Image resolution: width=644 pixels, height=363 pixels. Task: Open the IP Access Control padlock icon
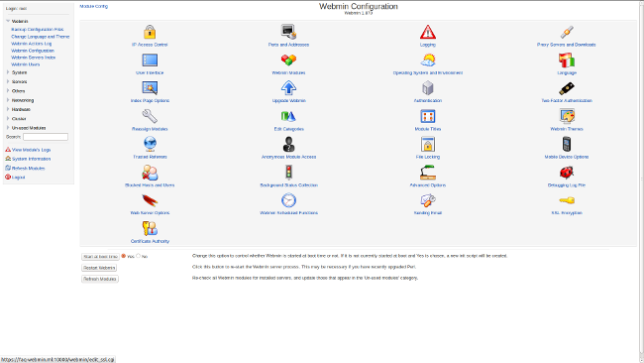(150, 32)
